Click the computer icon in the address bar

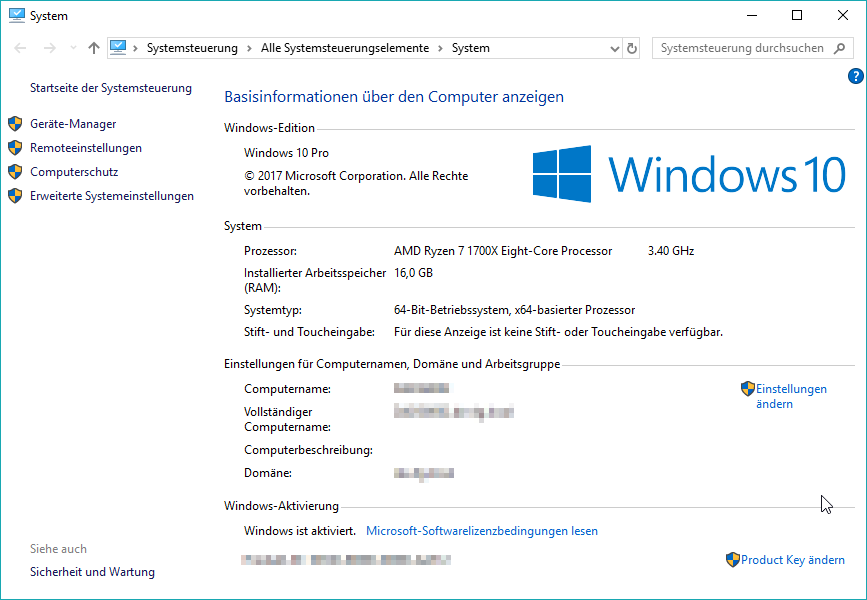(x=118, y=48)
